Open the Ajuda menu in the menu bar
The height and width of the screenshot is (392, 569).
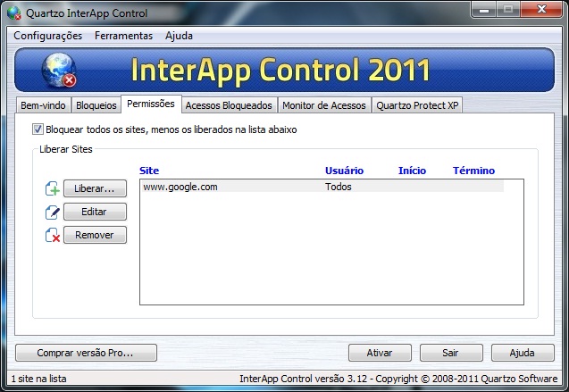(x=179, y=36)
